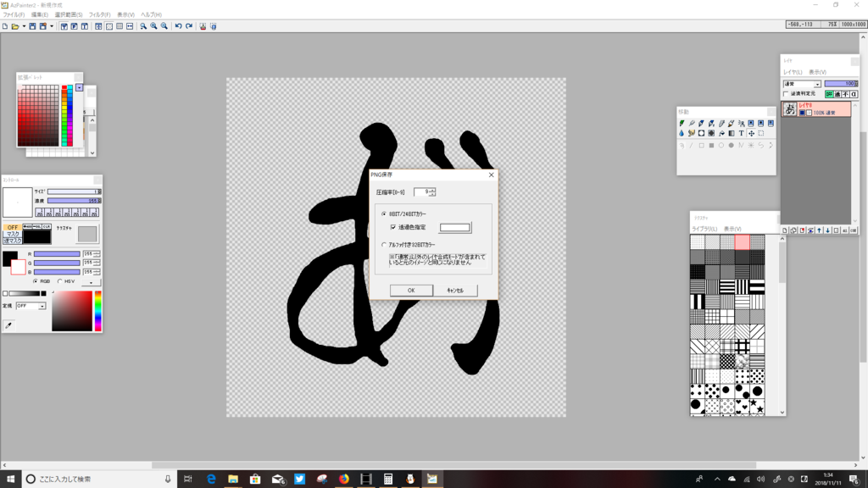This screenshot has height=488, width=868.
Task: Click the eyedropper icon in control panel
Action: coord(8,325)
